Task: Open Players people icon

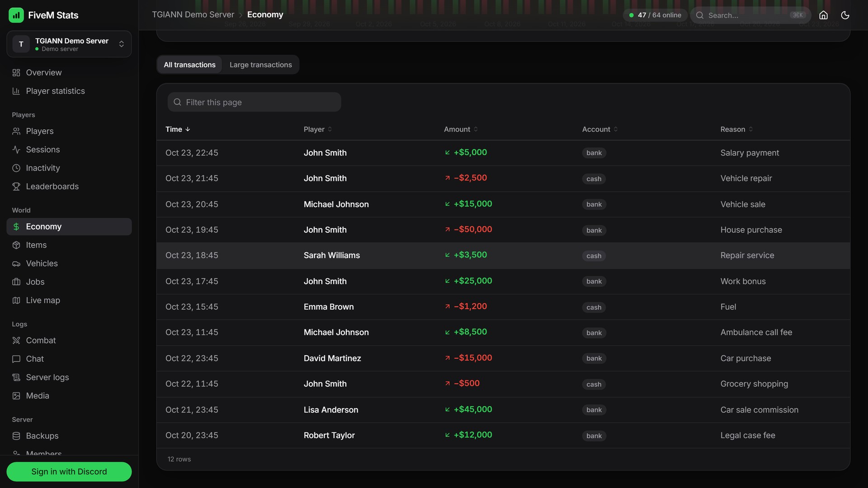Action: (x=16, y=131)
